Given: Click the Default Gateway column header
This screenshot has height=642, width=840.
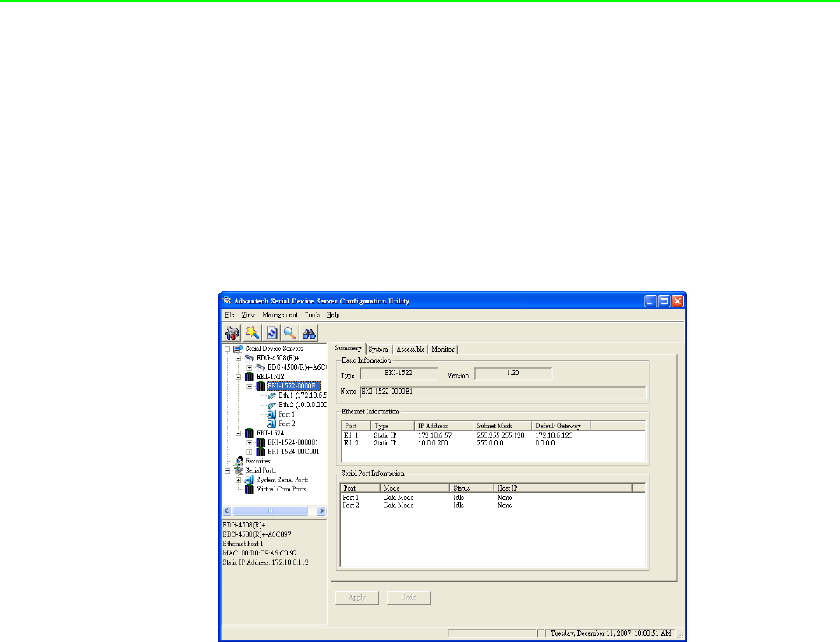Looking at the screenshot, I should pos(561,426).
